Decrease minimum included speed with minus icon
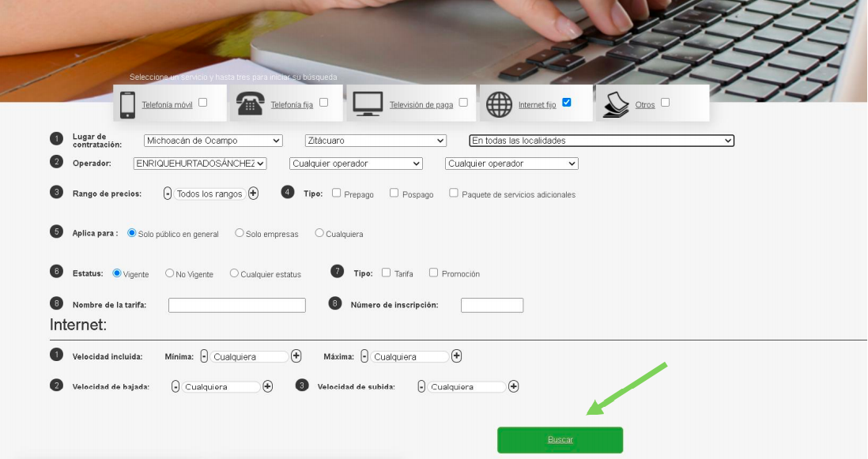This screenshot has height=459, width=868. pyautogui.click(x=204, y=356)
